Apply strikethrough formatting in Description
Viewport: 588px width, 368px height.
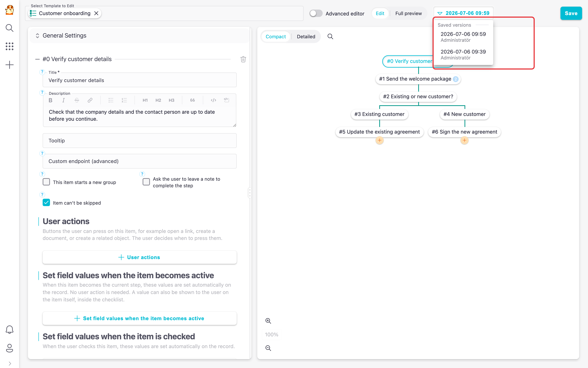point(77,100)
